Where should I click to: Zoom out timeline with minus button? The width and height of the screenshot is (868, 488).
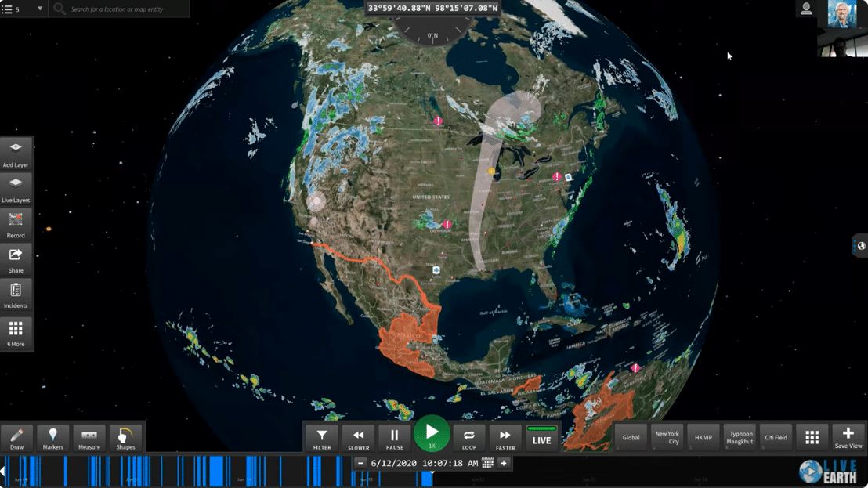pos(361,463)
